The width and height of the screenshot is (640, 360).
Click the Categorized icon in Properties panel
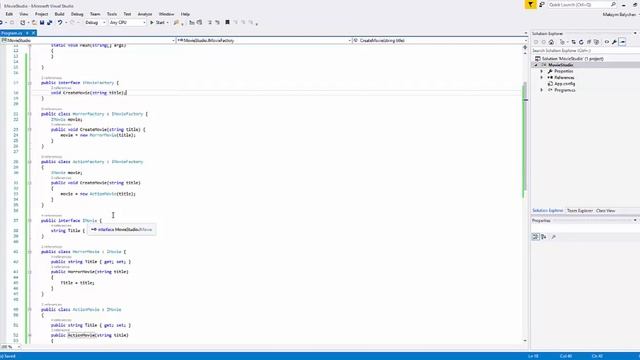(536, 237)
